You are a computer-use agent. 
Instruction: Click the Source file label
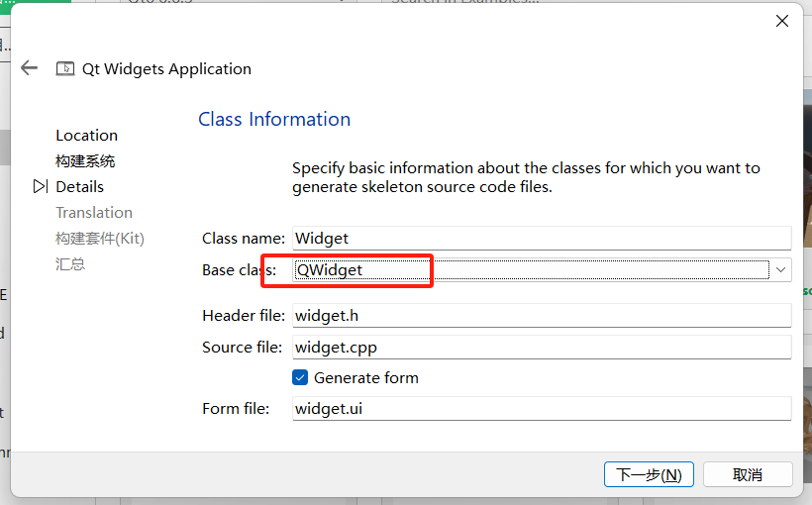coord(242,347)
